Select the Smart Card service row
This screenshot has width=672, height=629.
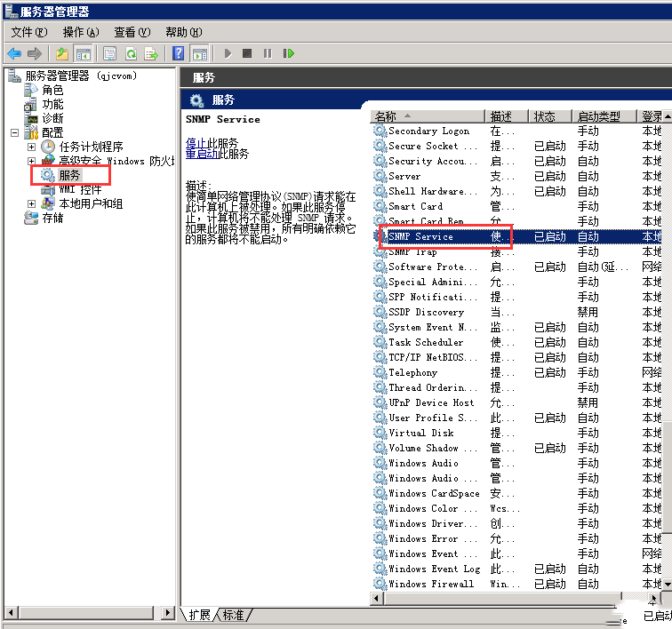[x=516, y=206]
